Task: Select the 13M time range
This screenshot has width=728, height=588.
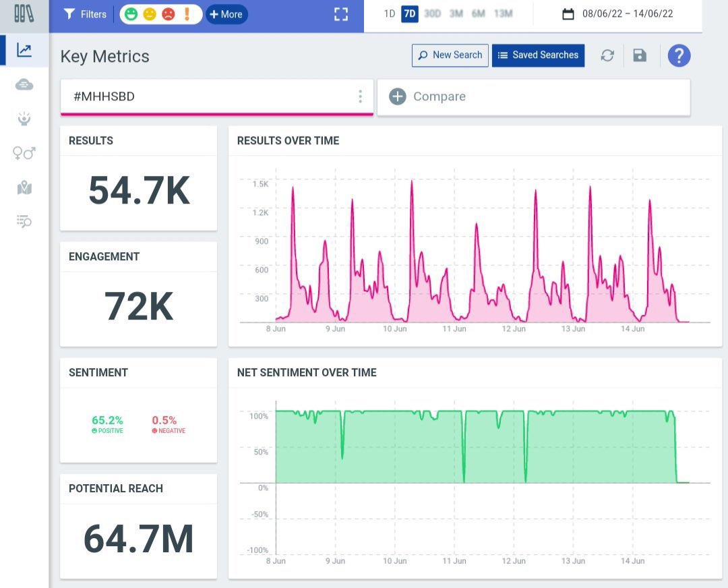Action: pyautogui.click(x=504, y=13)
